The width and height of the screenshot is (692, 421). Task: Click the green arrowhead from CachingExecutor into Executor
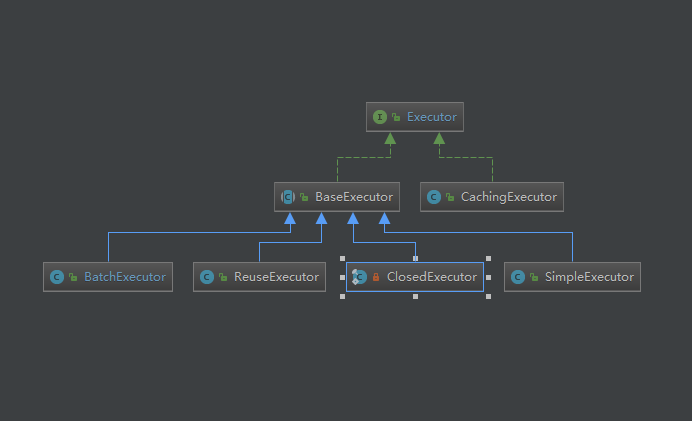point(439,139)
